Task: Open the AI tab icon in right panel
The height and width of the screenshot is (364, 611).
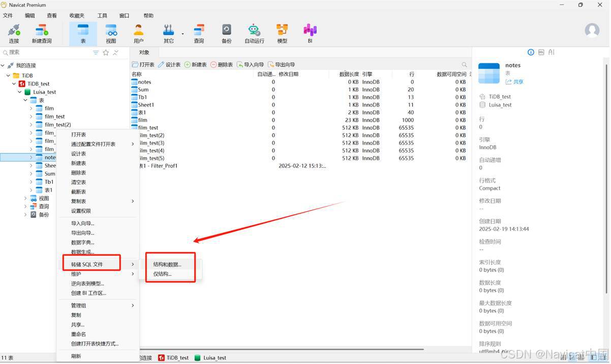Action: click(x=552, y=52)
